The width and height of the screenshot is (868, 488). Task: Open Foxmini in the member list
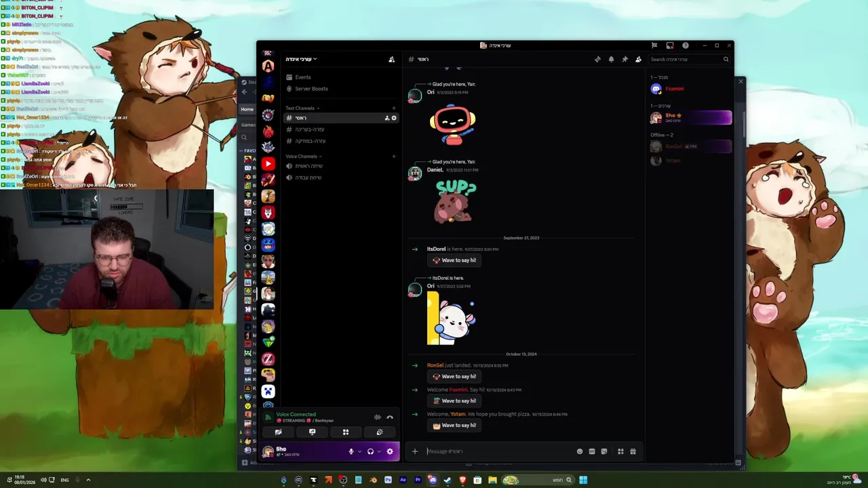[x=690, y=89]
